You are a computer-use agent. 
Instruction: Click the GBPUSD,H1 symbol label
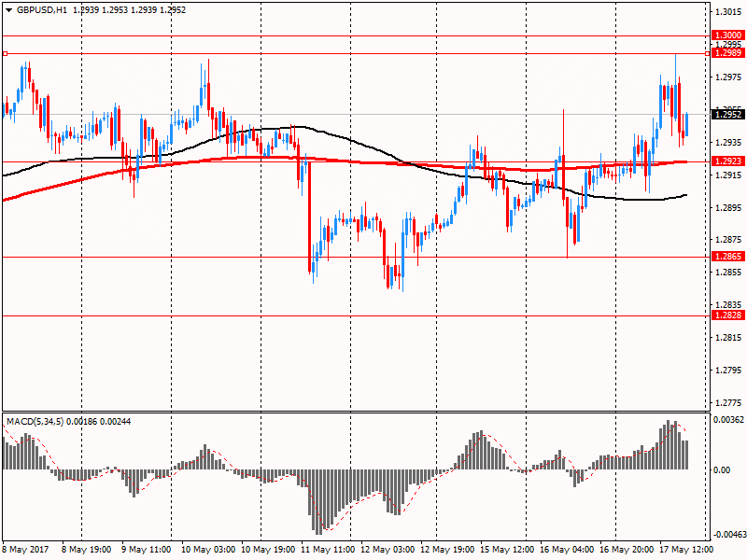(x=42, y=10)
